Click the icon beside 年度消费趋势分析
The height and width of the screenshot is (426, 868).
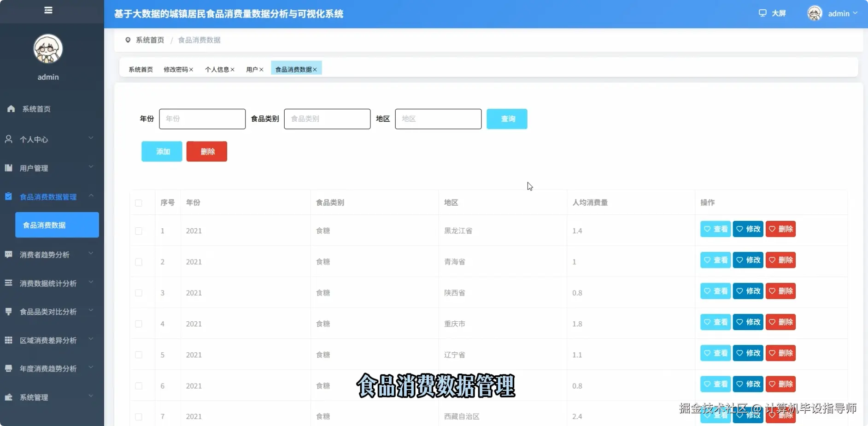pyautogui.click(x=8, y=368)
